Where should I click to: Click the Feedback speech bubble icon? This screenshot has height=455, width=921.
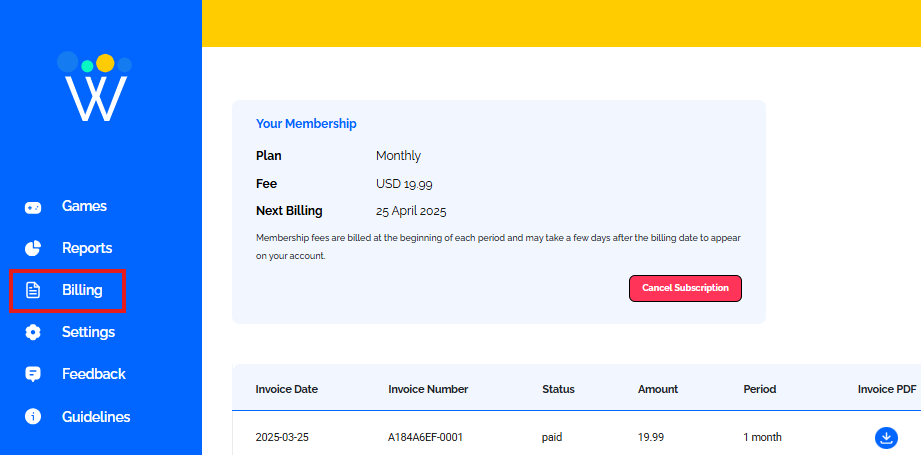pos(33,375)
